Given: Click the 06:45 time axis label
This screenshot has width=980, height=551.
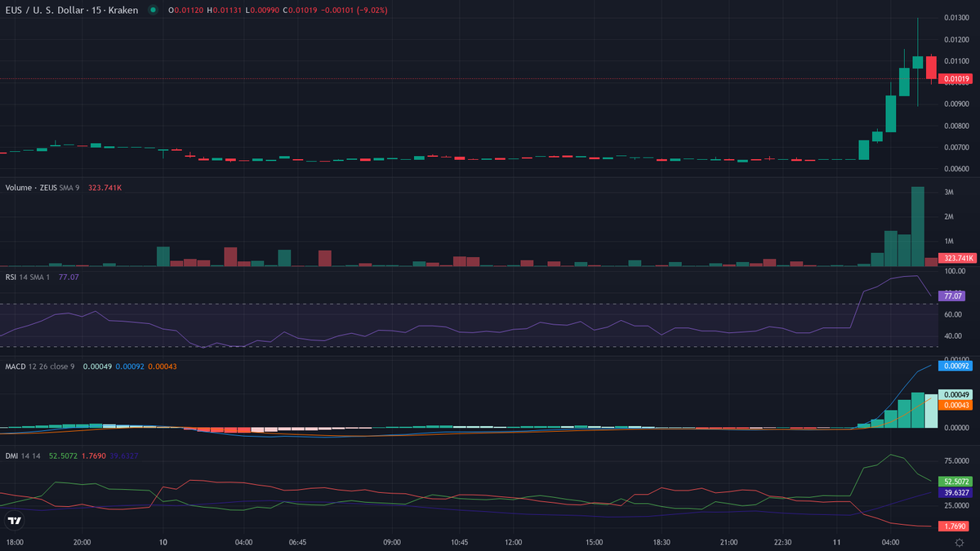Looking at the screenshot, I should pos(297,542).
